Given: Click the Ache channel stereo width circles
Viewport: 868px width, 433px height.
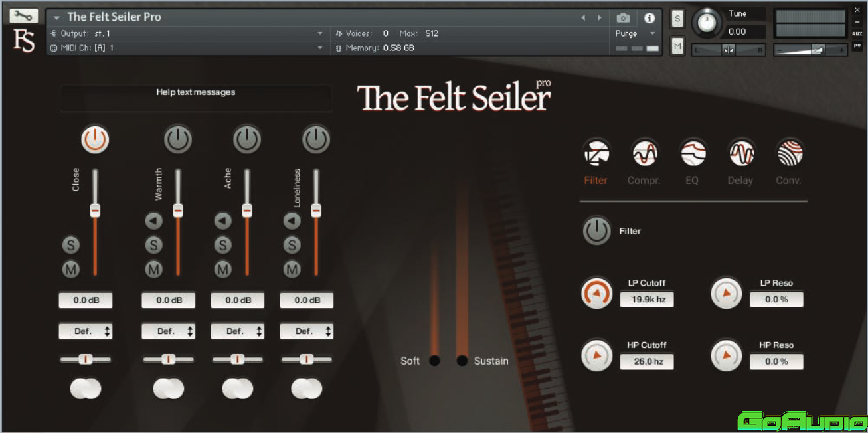Looking at the screenshot, I should pyautogui.click(x=238, y=389).
